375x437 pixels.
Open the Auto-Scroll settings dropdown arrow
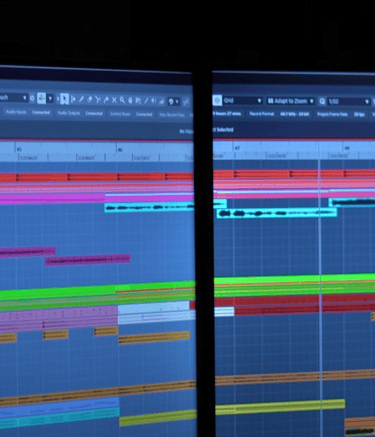(x=50, y=98)
